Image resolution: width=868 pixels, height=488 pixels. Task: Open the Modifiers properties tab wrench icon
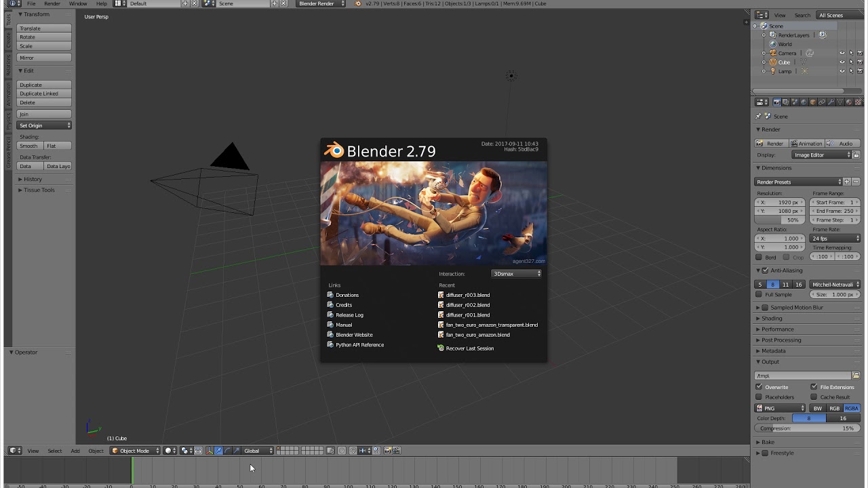point(831,102)
